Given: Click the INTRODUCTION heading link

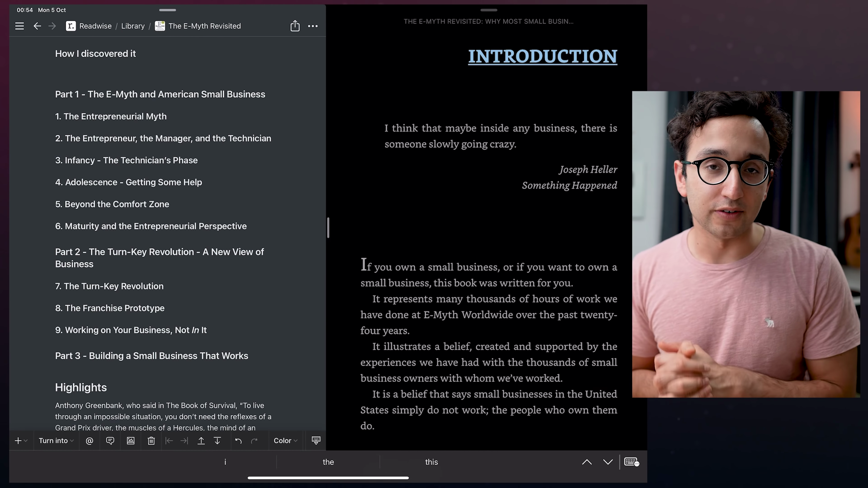Looking at the screenshot, I should (x=542, y=56).
